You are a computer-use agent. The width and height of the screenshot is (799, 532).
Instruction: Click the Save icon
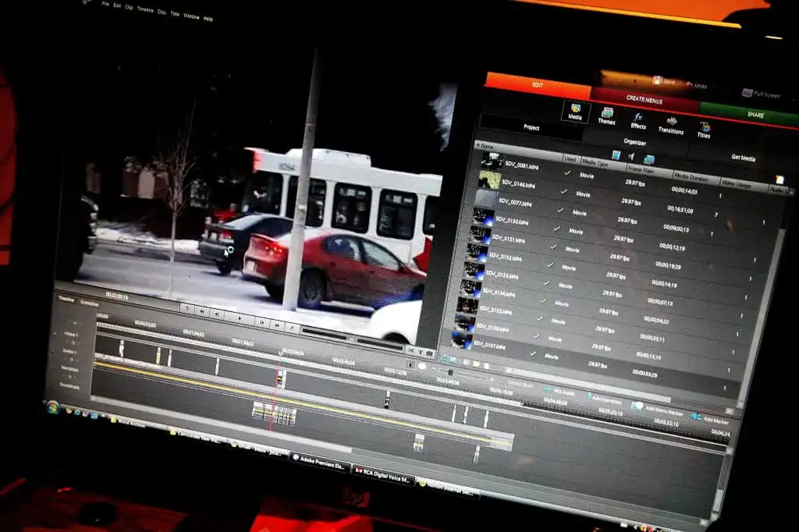[x=657, y=80]
